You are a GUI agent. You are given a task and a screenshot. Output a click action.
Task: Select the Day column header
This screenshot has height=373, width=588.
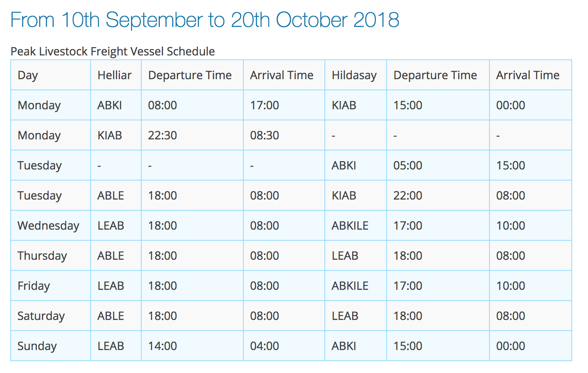tap(51, 75)
